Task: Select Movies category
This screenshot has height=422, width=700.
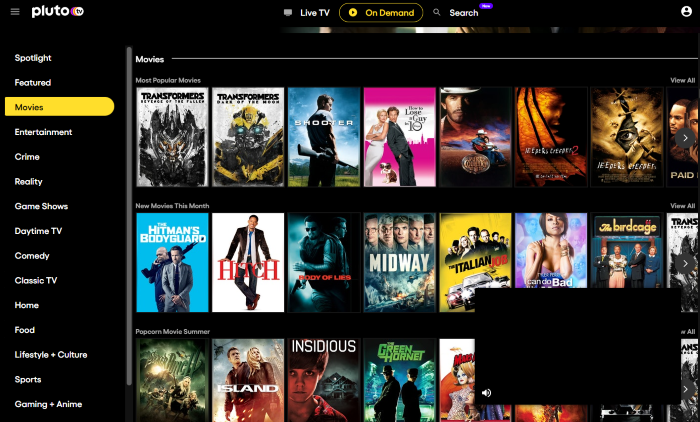Action: pos(59,107)
